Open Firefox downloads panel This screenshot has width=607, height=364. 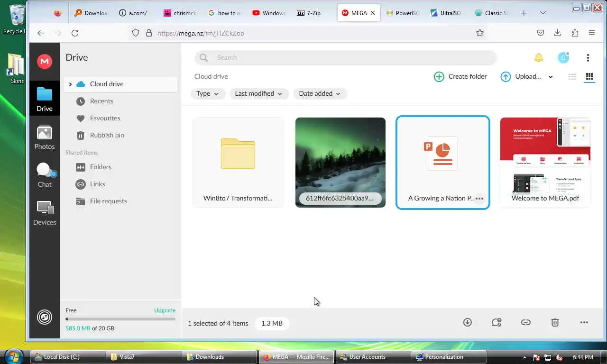tap(558, 33)
